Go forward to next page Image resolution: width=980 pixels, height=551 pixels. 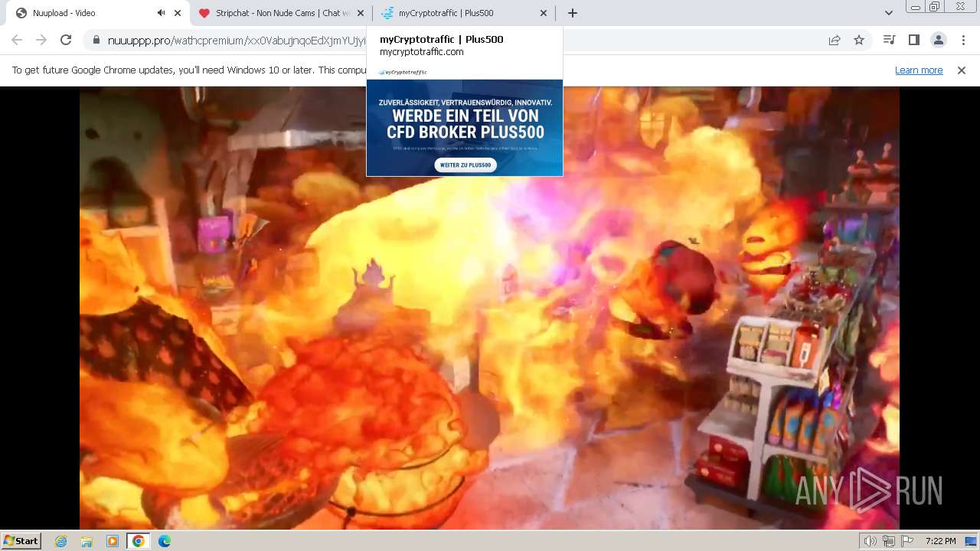pos(41,41)
